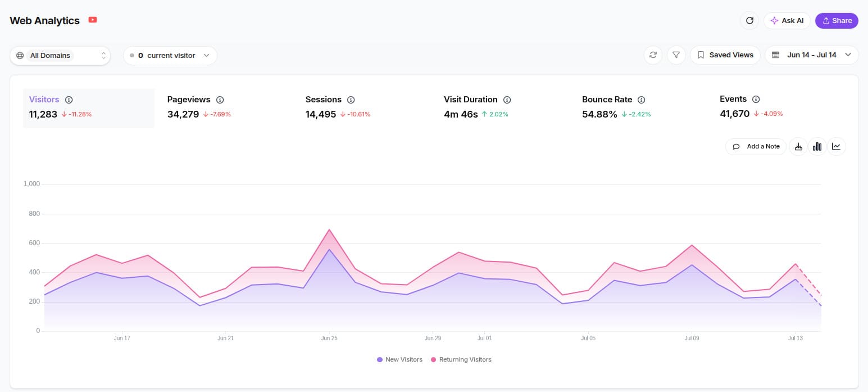
Task: Click the info icon next to Bounce Rate
Action: click(642, 100)
